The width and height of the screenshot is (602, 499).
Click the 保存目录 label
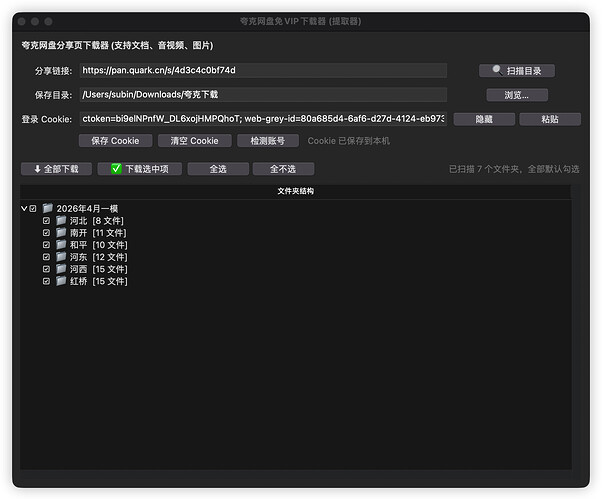tap(53, 95)
